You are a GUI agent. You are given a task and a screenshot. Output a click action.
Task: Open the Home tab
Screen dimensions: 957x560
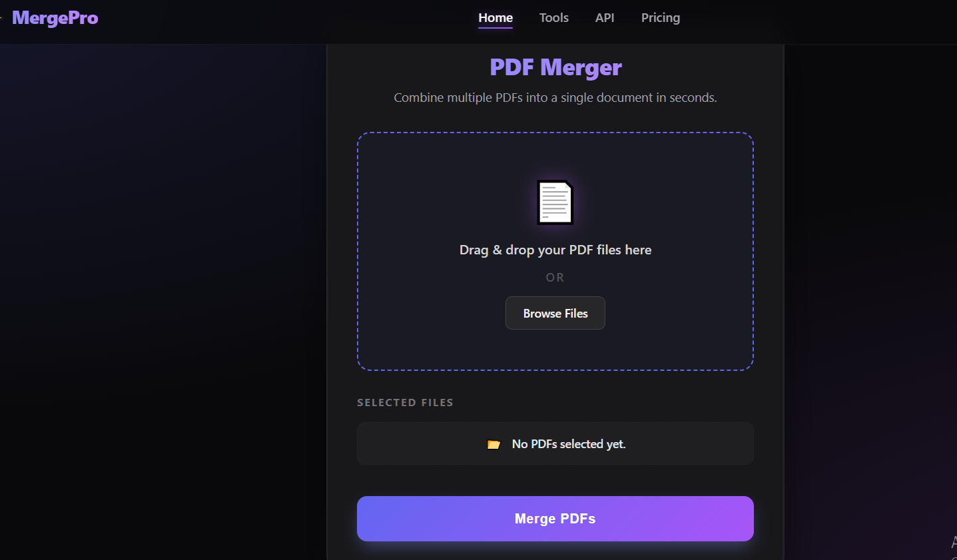click(495, 18)
